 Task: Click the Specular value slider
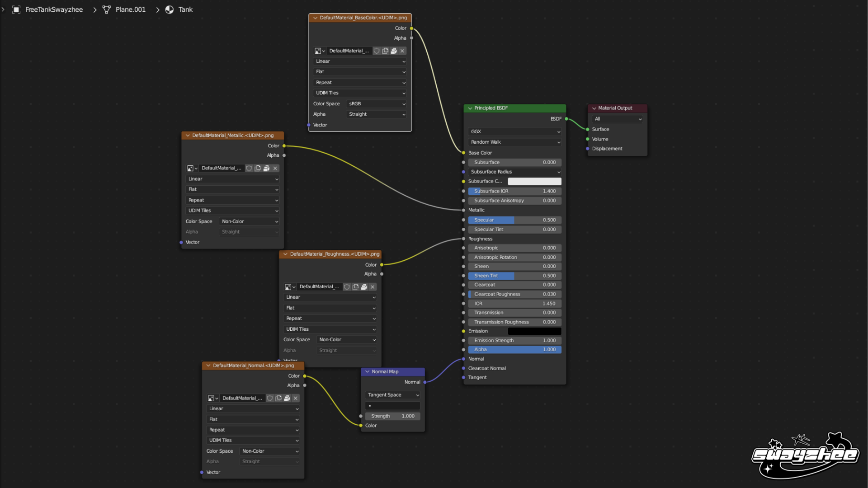515,220
